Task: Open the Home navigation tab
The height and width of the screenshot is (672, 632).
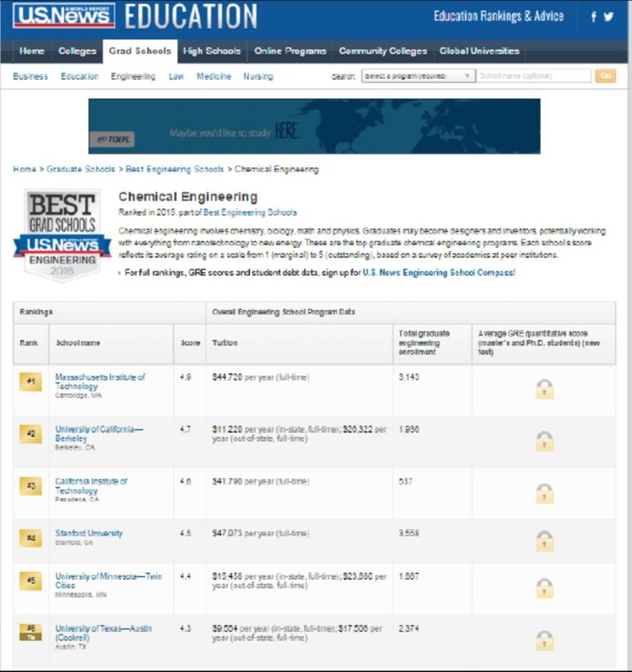Action: [32, 51]
